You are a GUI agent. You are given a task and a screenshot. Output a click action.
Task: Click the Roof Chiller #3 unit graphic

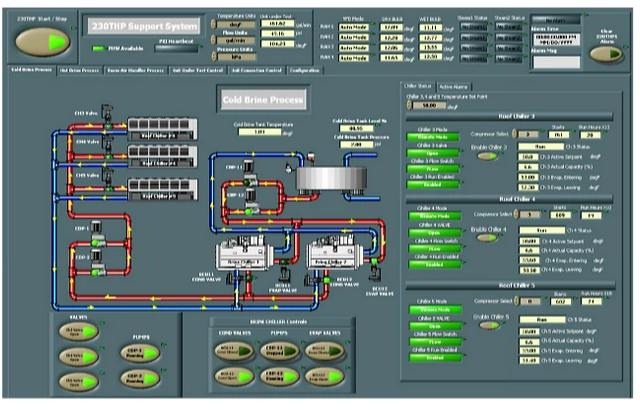162,129
